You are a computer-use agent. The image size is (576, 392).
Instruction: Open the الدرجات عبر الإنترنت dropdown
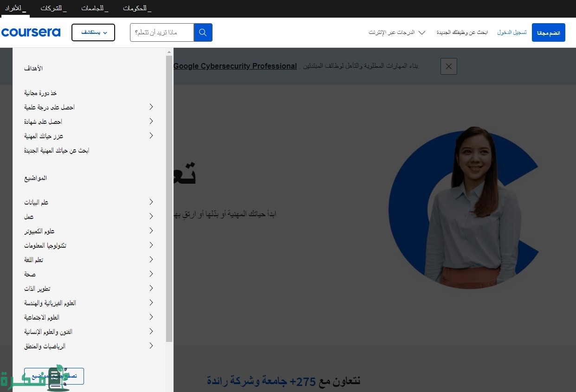397,32
